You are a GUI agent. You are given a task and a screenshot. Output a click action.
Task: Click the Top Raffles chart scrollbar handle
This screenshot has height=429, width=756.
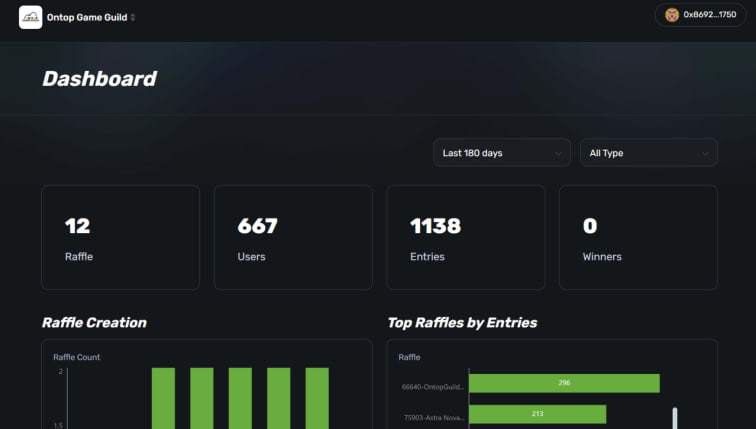[675, 418]
